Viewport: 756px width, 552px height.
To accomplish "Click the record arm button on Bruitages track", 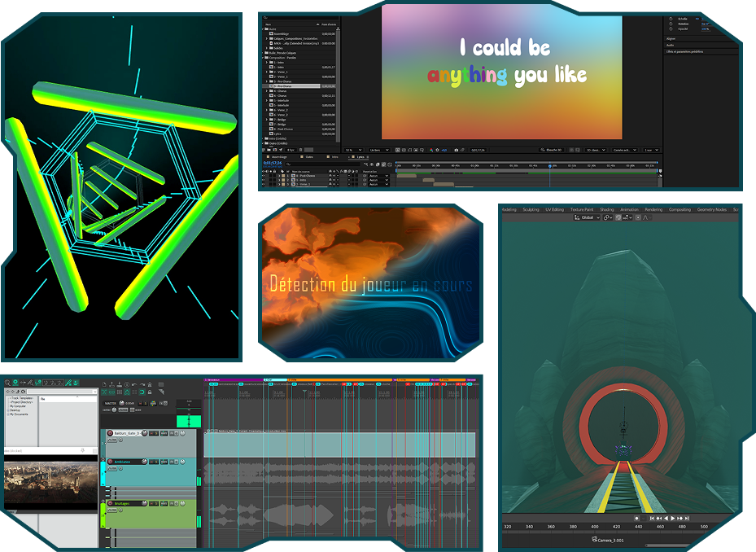I will click(x=111, y=503).
